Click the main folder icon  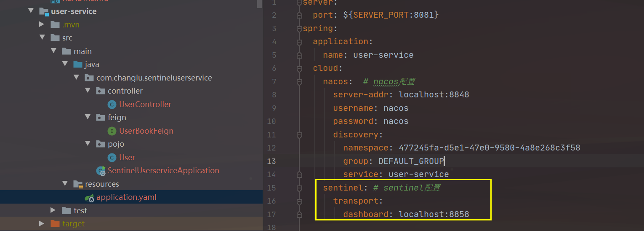click(x=67, y=51)
